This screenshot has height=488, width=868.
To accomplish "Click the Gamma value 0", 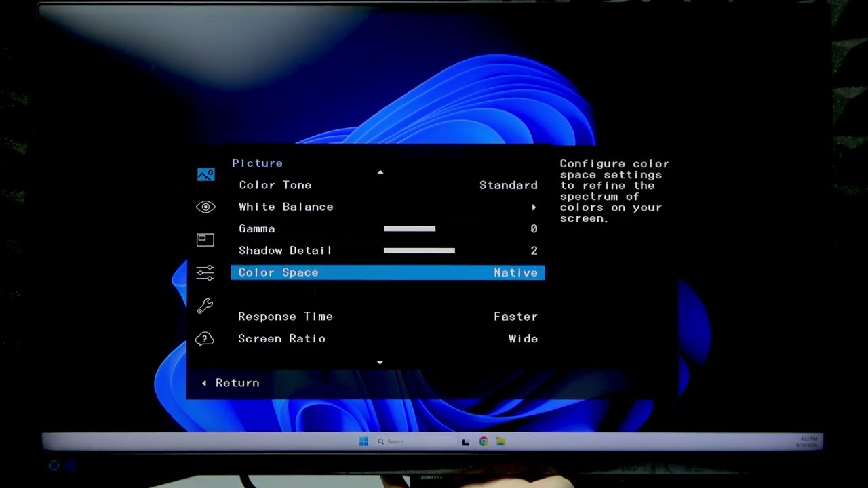I will (x=534, y=229).
